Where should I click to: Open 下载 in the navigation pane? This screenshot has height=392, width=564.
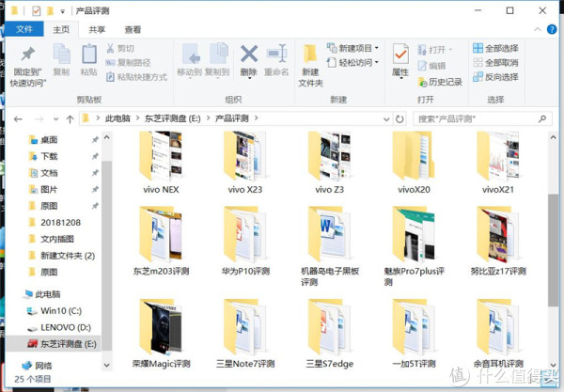click(49, 156)
